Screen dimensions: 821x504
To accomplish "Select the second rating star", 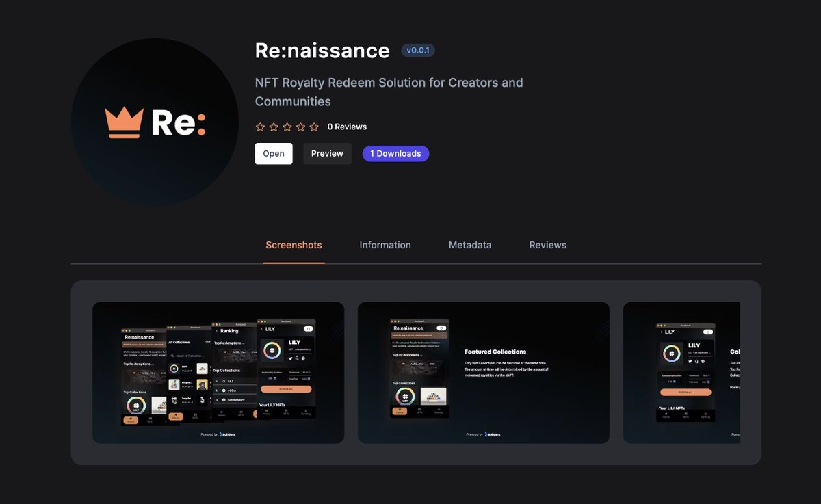I will coord(274,127).
